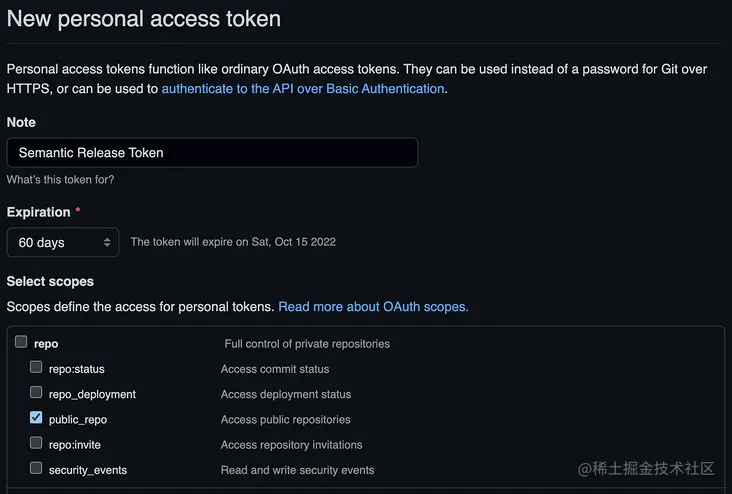This screenshot has width=732, height=494.
Task: Click the Note field label
Action: coord(21,122)
